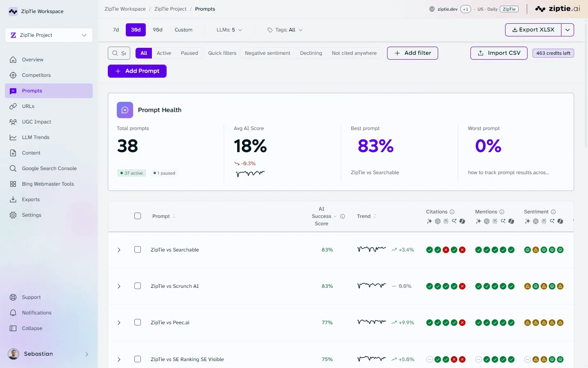This screenshot has height=368, width=588.
Task: Click the Citations info icon
Action: 452,212
